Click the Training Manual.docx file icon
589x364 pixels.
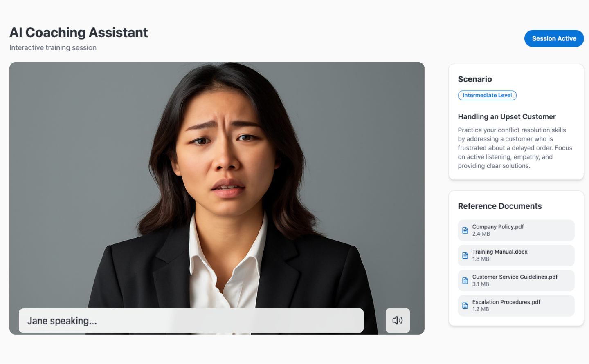465,255
